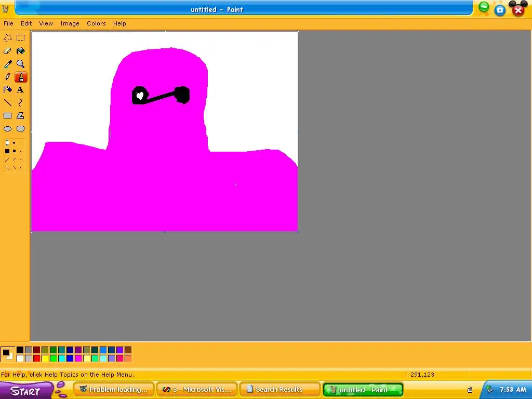
Task: Click the small tray icon left of the divider
Action: (x=470, y=390)
